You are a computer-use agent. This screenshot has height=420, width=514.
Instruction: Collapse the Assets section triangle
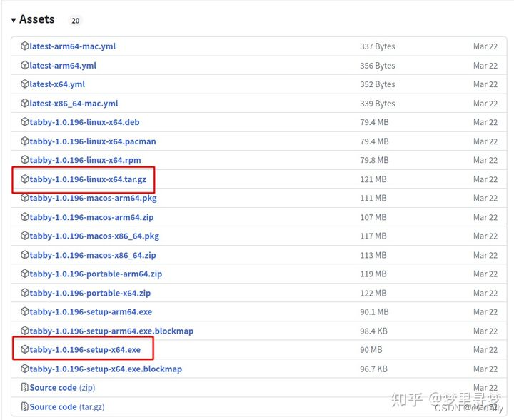tap(14, 20)
